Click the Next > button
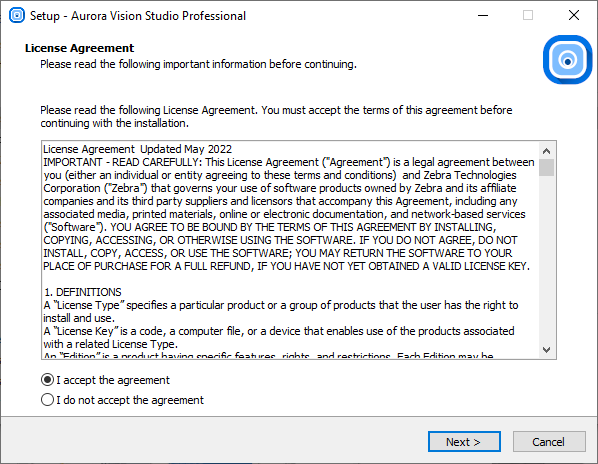The height and width of the screenshot is (464, 598). click(x=464, y=442)
